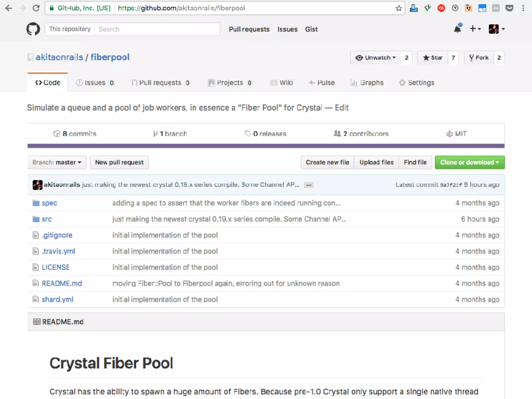The height and width of the screenshot is (399, 532).
Task: Click the language color bar
Action: [x=266, y=146]
